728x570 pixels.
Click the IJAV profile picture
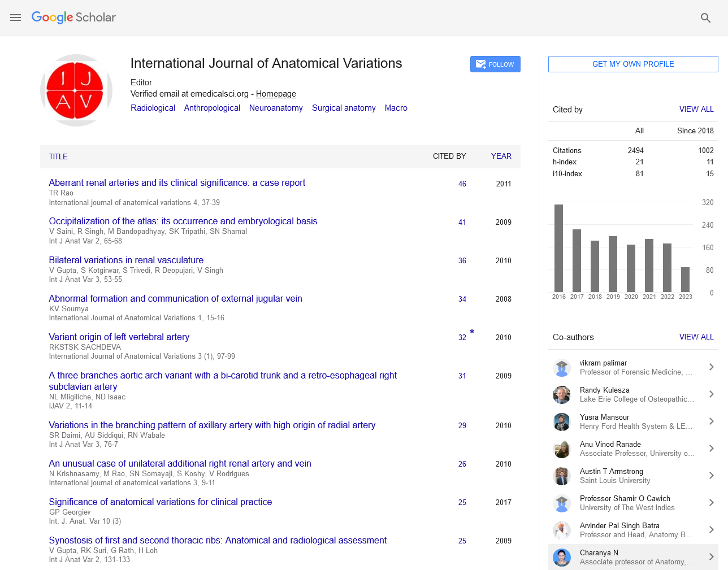76,90
